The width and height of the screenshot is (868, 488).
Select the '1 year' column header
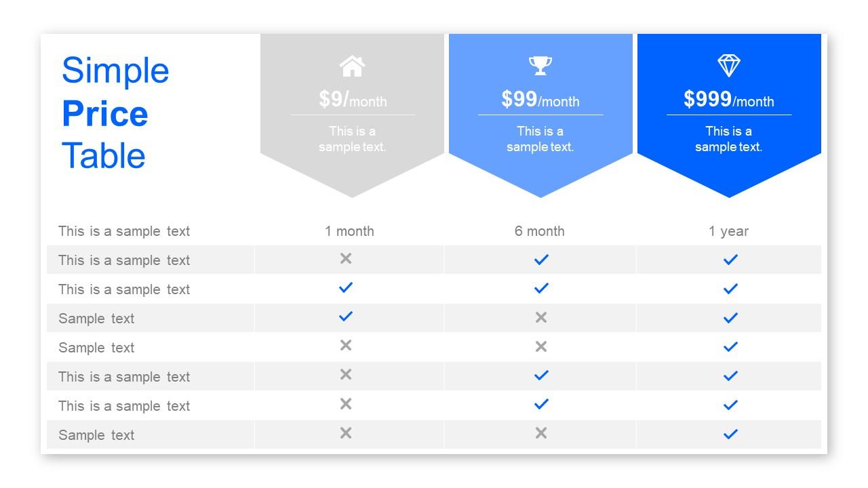tap(728, 231)
